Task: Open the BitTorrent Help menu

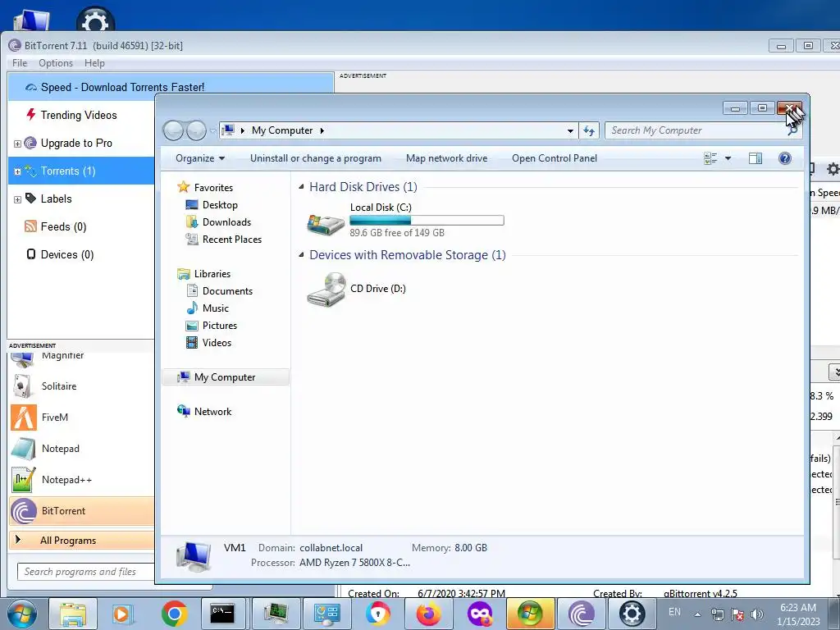Action: (x=94, y=62)
